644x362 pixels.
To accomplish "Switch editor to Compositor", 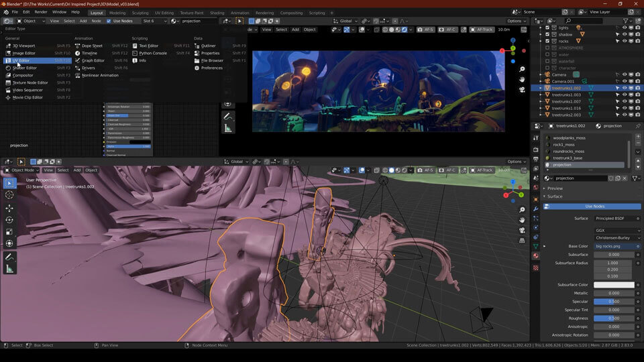I will point(38,75).
